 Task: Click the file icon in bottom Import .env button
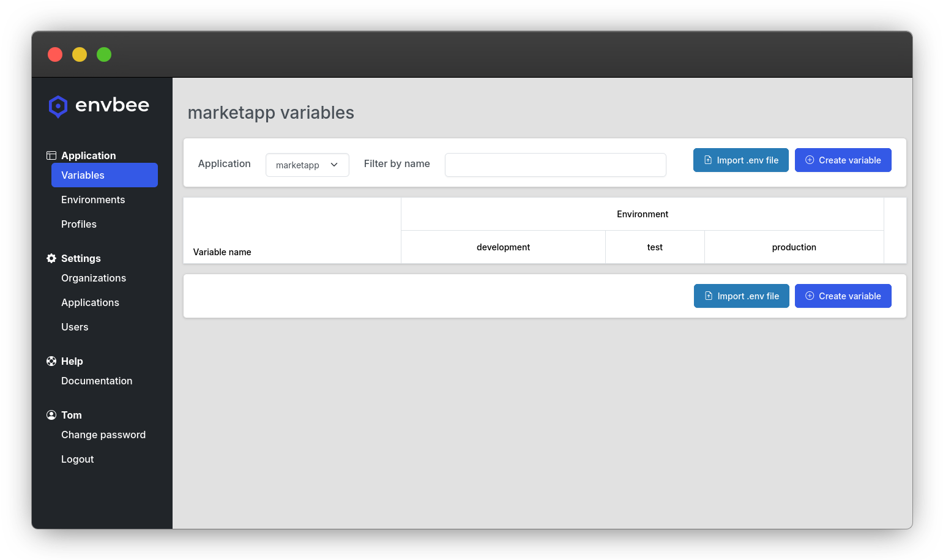[x=709, y=296]
